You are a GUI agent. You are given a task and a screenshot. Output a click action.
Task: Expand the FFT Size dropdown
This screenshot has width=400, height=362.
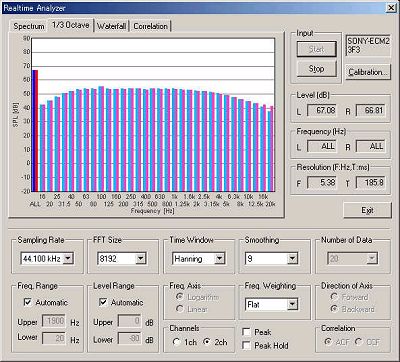(x=140, y=258)
